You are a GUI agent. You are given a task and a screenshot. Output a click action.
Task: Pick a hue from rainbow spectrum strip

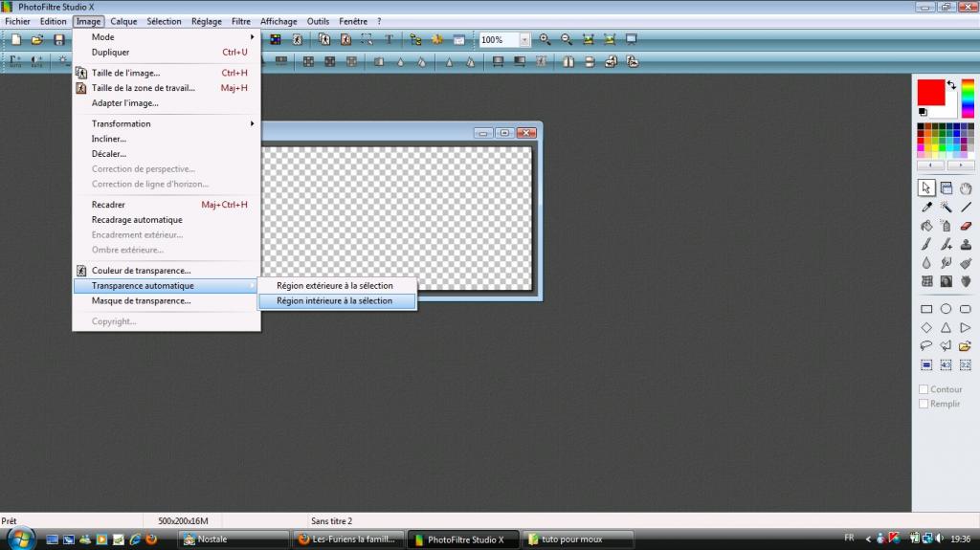point(968,99)
